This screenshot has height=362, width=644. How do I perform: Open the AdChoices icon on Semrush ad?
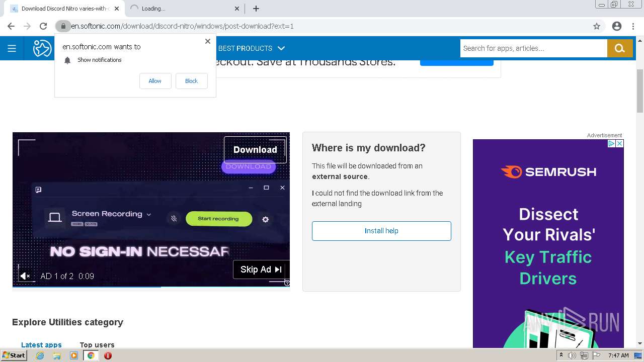(611, 144)
